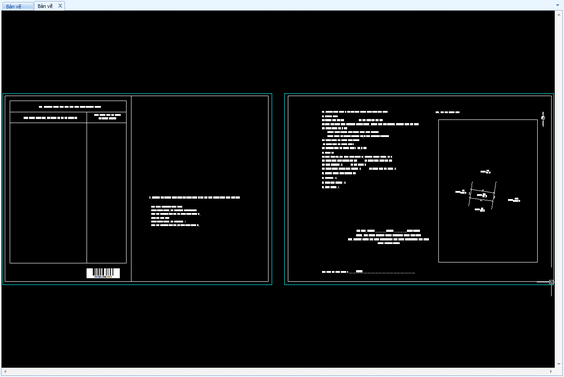Select the table header row on left sheet
This screenshot has height=377, width=564.
point(68,117)
